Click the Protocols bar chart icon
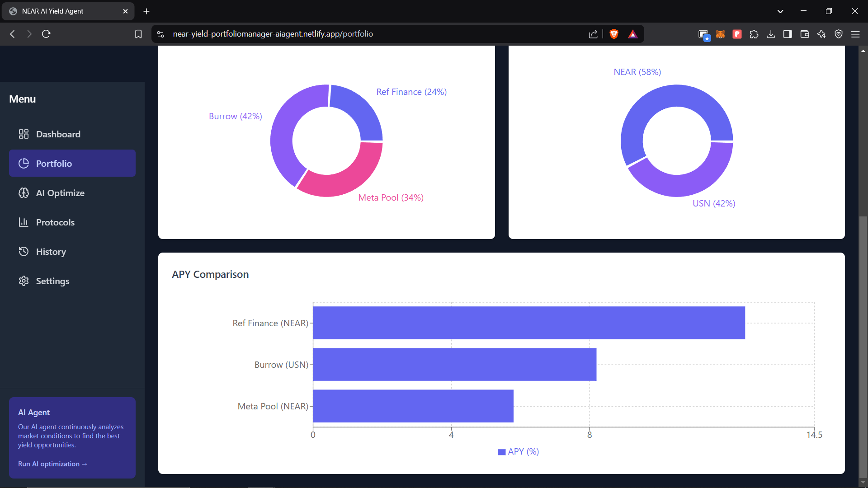Image resolution: width=868 pixels, height=488 pixels. pyautogui.click(x=24, y=222)
